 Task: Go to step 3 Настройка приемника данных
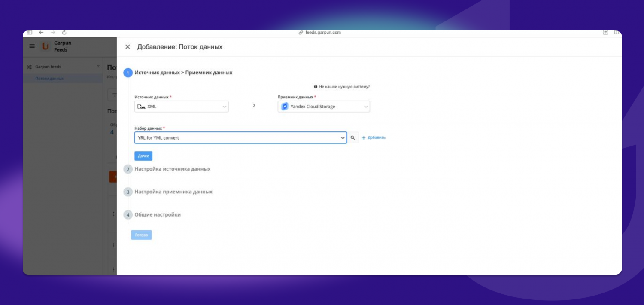pyautogui.click(x=173, y=192)
